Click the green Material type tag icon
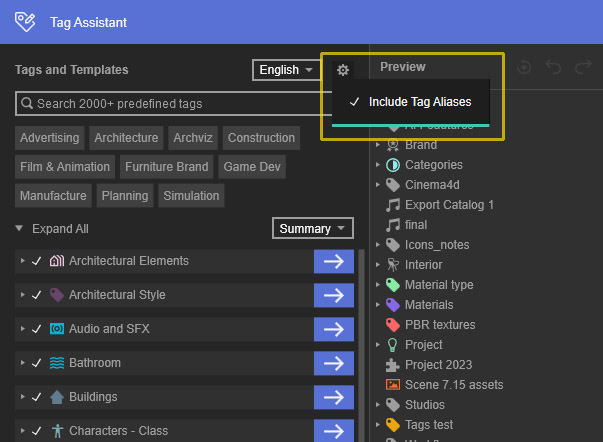This screenshot has height=442, width=603. click(x=393, y=285)
